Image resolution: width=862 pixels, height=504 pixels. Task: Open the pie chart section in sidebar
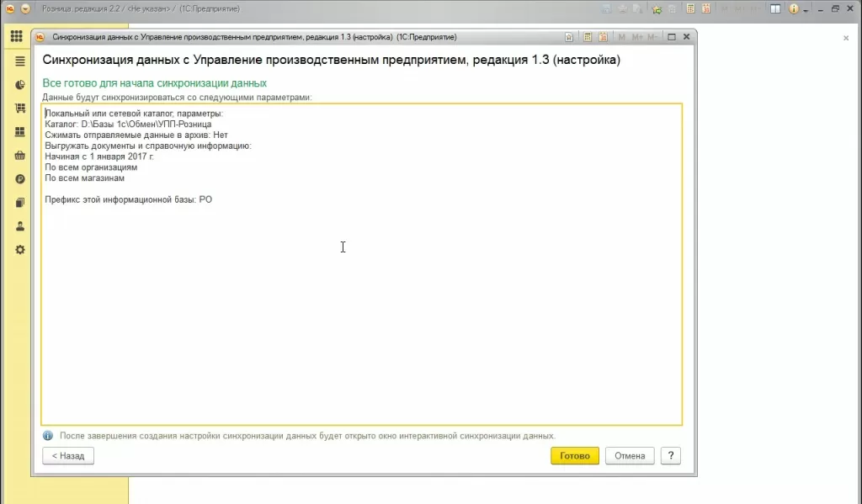click(20, 85)
